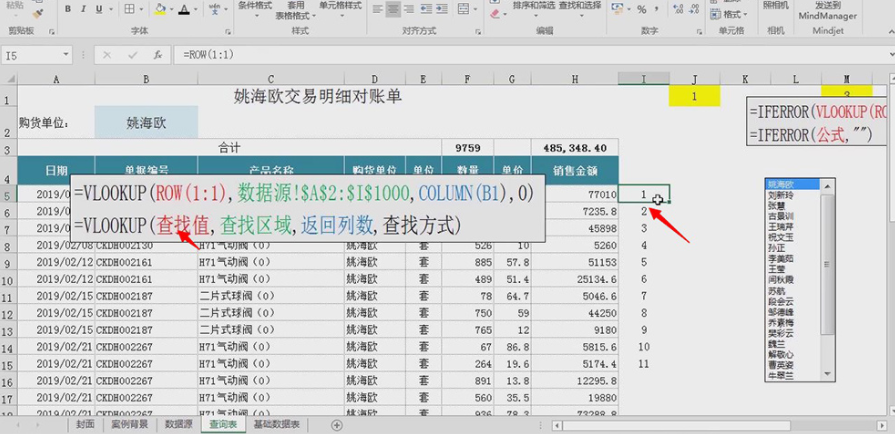This screenshot has height=434, width=895.
Task: Select the format painter brush
Action: point(38,13)
